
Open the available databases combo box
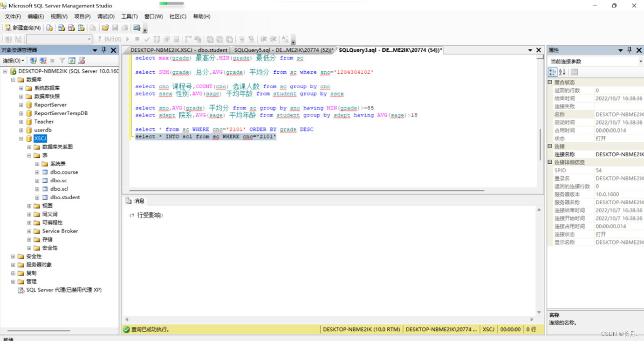(x=59, y=39)
